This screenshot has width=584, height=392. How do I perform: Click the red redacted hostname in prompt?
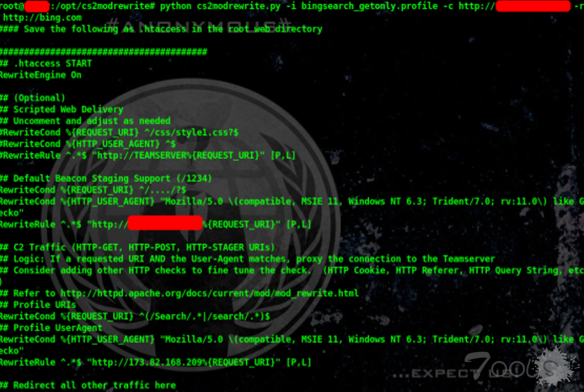coord(37,6)
